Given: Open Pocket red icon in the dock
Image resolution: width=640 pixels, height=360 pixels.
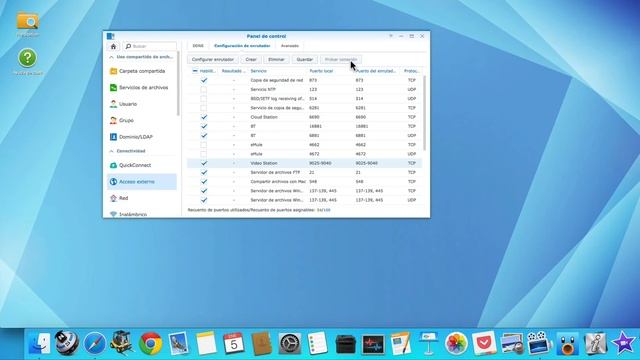Looking at the screenshot, I should point(484,343).
